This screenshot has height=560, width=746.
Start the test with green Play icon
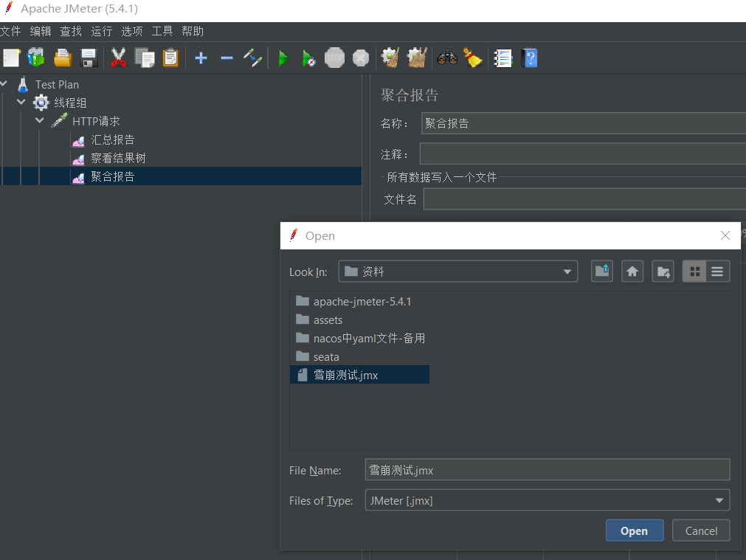(283, 58)
